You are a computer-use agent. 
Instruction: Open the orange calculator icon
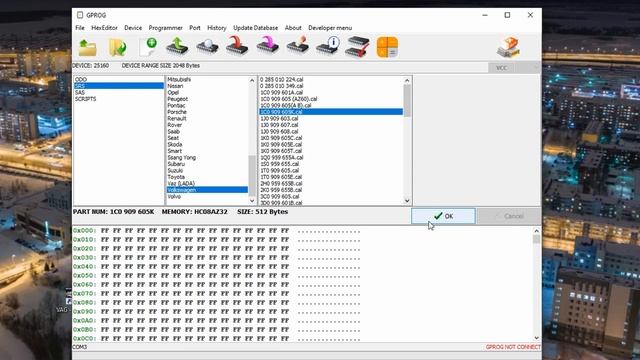pos(387,47)
